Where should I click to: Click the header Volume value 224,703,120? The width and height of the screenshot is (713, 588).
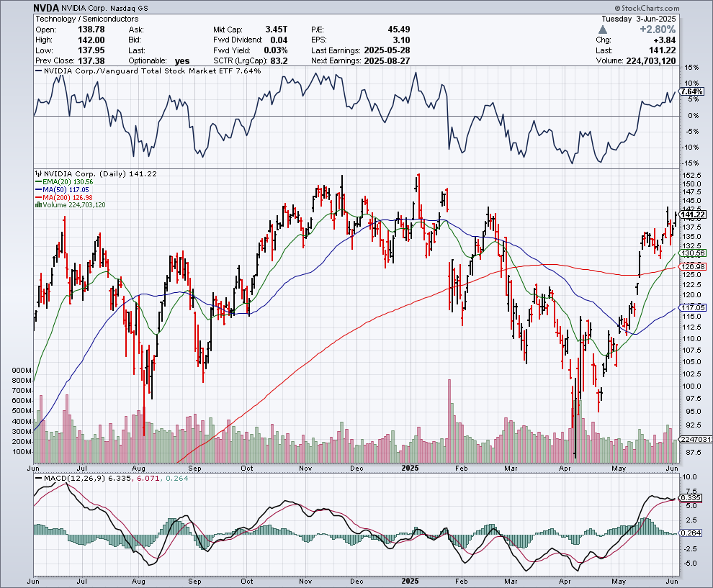pos(651,60)
